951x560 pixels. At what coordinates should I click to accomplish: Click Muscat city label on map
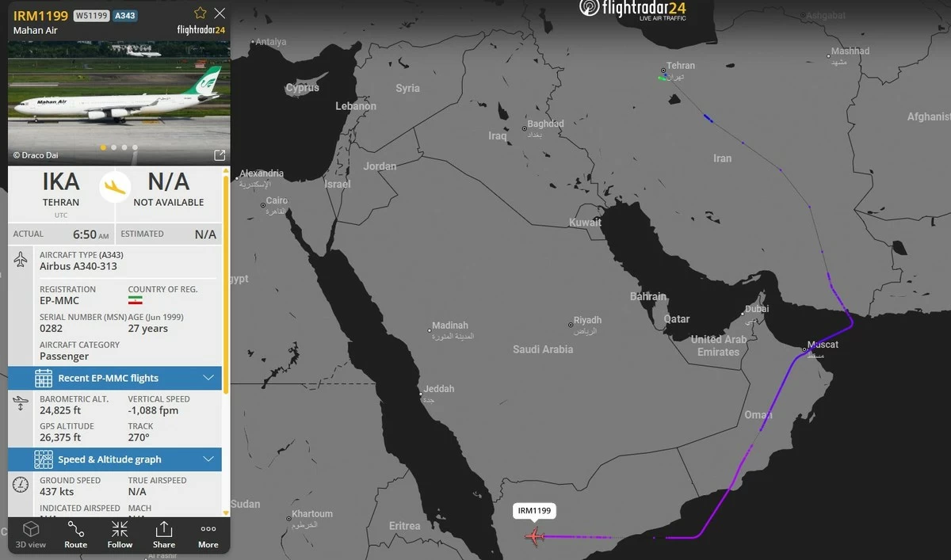(822, 345)
